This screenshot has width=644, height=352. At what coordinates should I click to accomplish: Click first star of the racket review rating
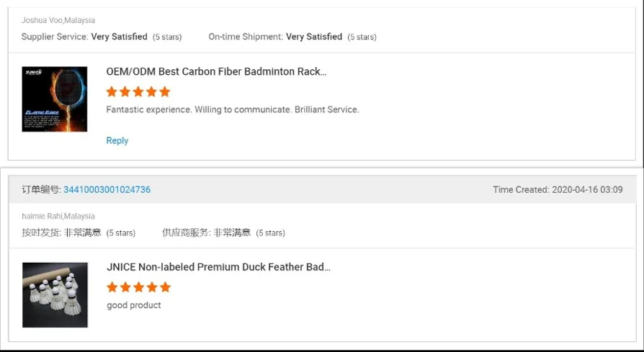tap(112, 92)
